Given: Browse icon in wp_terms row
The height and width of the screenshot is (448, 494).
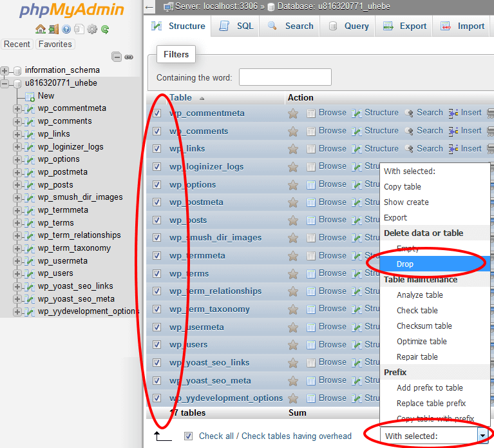Looking at the screenshot, I should click(311, 274).
